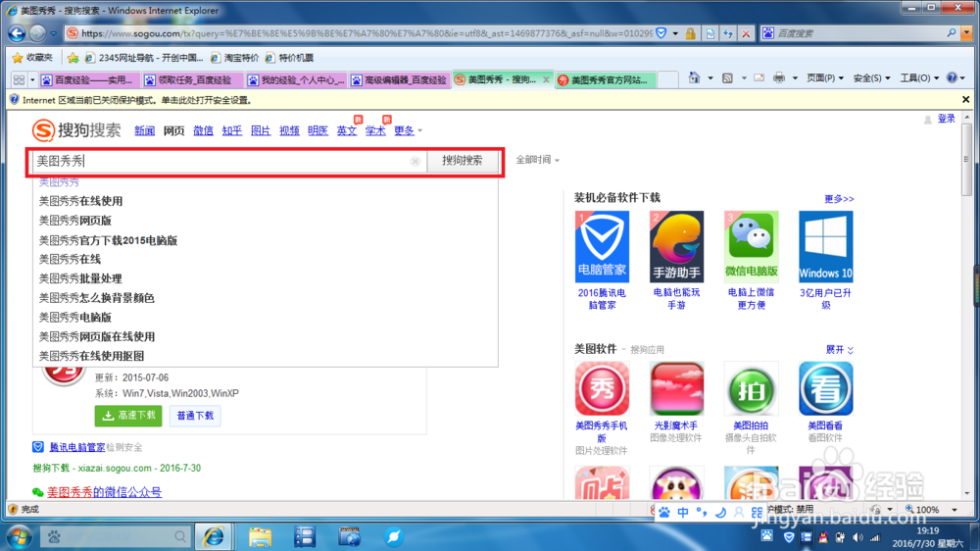Click the search magnifier in the toolbar search box
The height and width of the screenshot is (551, 980).
(952, 33)
